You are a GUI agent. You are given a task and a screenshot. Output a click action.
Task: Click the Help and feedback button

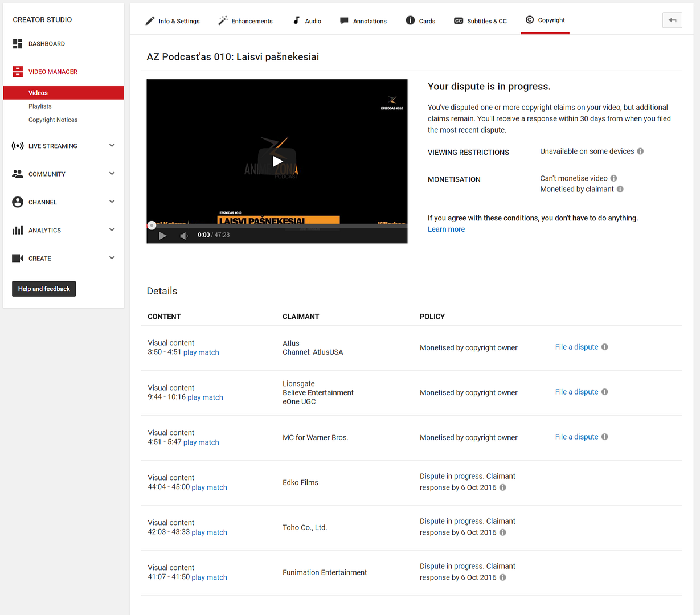pyautogui.click(x=44, y=289)
